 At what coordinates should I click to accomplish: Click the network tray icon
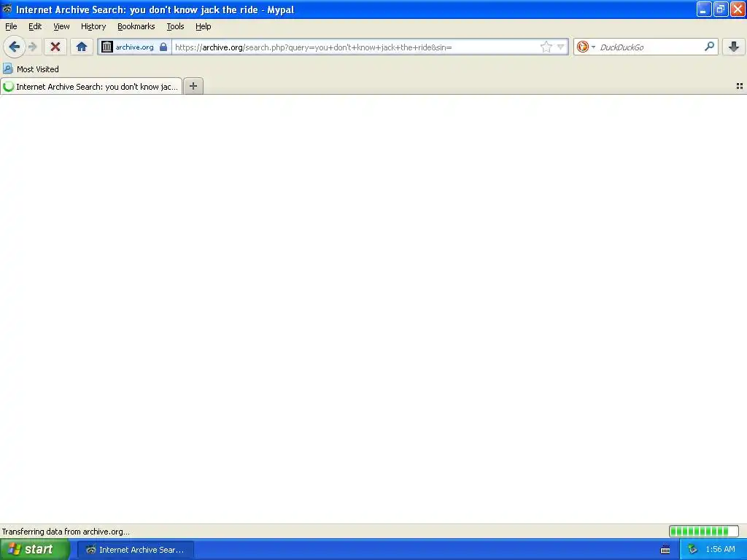692,550
